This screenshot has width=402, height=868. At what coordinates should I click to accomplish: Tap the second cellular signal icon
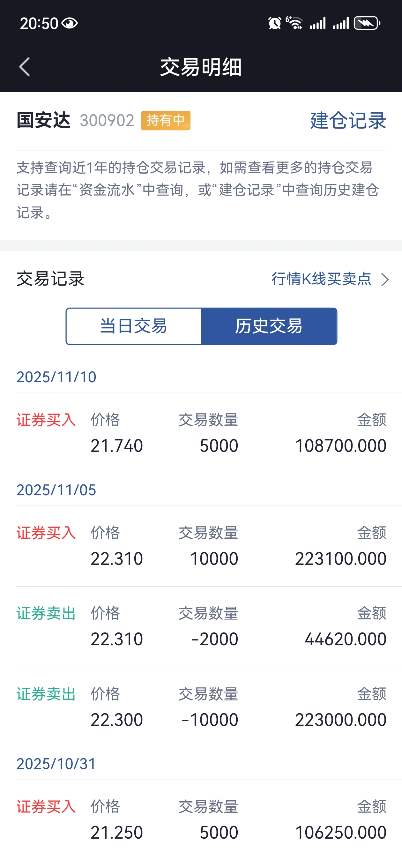point(341,23)
